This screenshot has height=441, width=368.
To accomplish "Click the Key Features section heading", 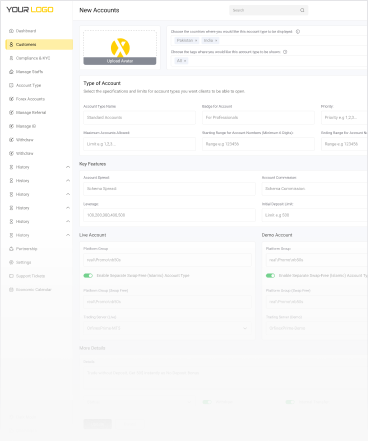I will [x=92, y=164].
